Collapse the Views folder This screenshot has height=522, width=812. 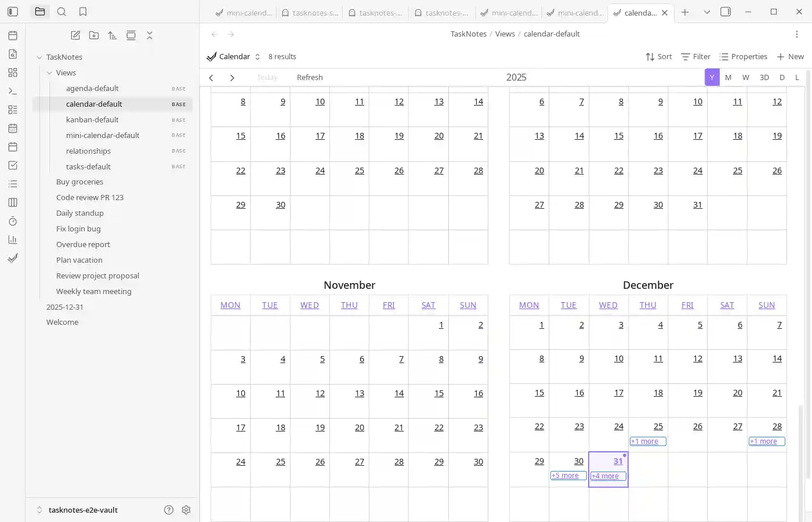pyautogui.click(x=49, y=73)
